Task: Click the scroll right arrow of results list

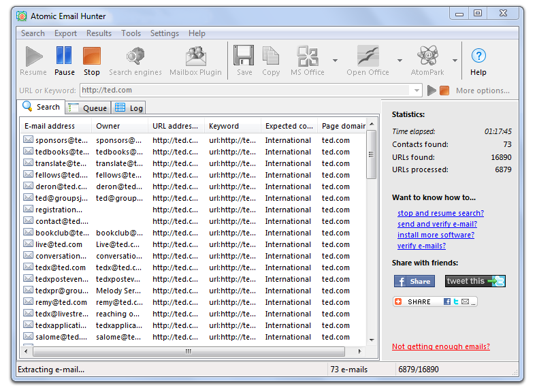Action: (x=359, y=351)
